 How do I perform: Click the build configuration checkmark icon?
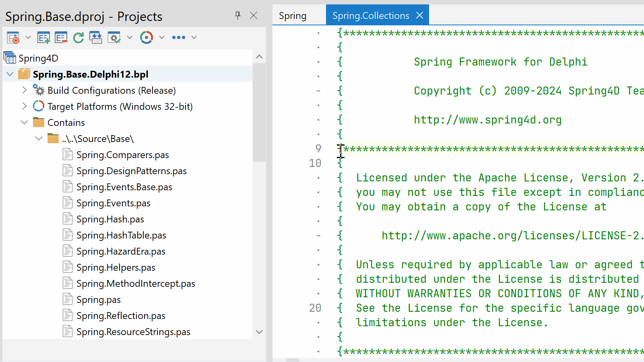[x=114, y=38]
